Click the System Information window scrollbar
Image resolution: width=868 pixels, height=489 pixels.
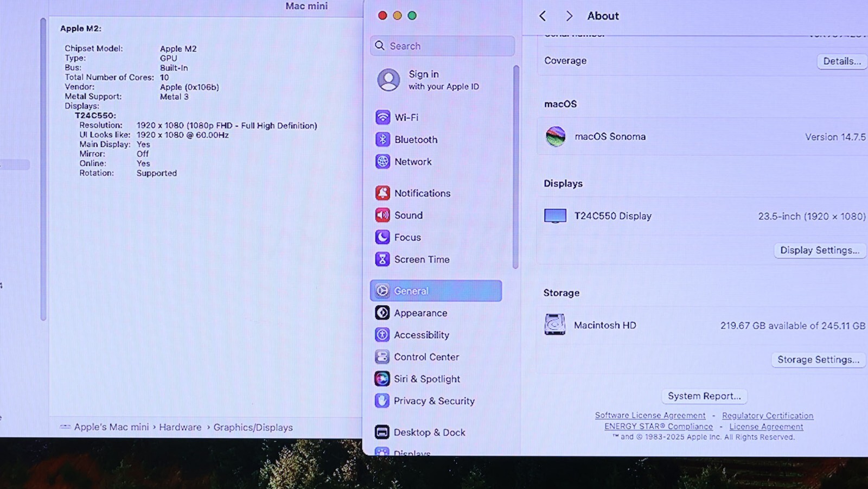pos(43,169)
